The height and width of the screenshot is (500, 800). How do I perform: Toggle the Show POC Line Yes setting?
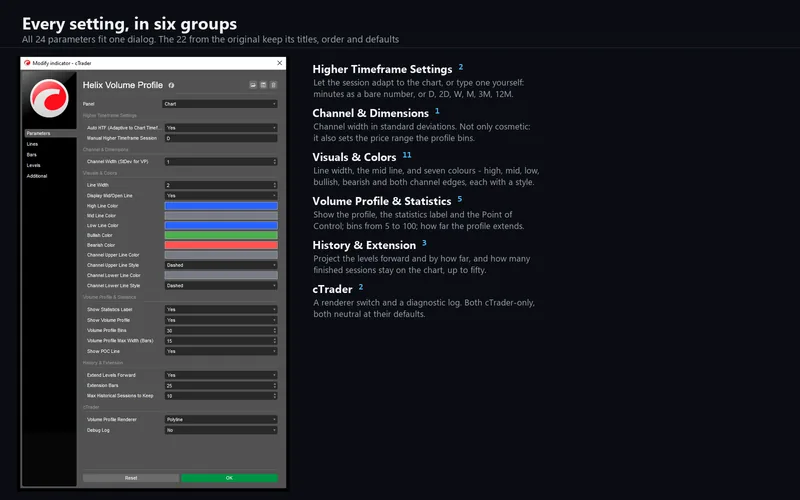coord(221,351)
